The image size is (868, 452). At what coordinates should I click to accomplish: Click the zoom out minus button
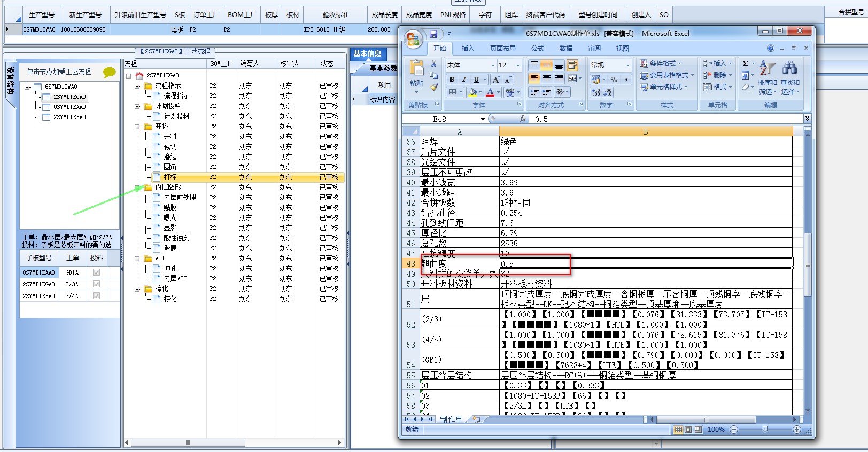(x=734, y=430)
